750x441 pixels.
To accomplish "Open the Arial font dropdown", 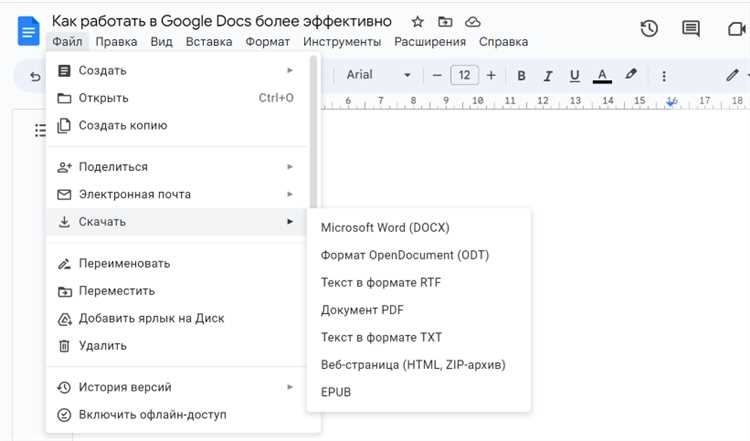I will tap(378, 75).
